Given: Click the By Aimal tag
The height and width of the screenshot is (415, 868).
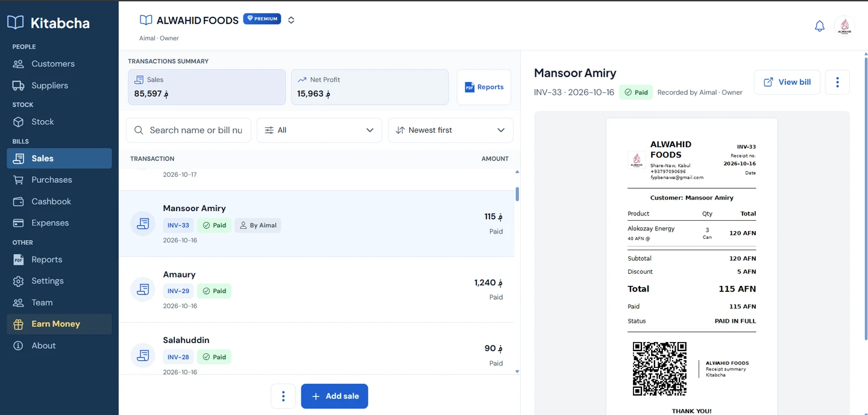Looking at the screenshot, I should [258, 226].
